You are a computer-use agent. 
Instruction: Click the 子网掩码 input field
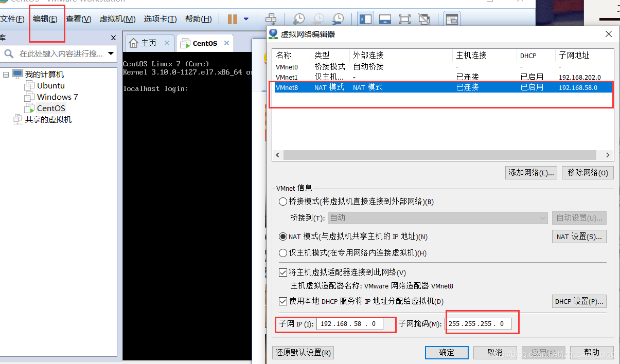coord(479,324)
